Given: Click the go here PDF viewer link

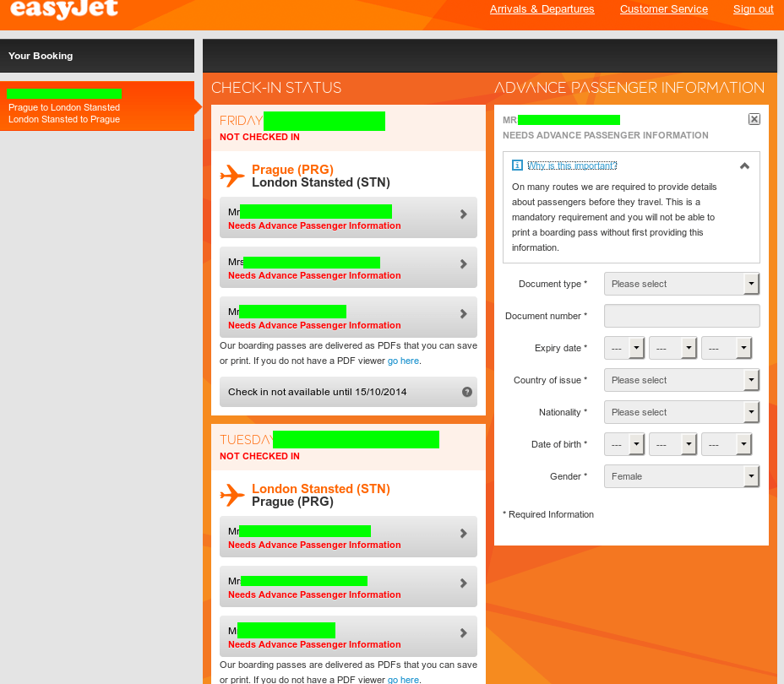Looking at the screenshot, I should pos(403,361).
